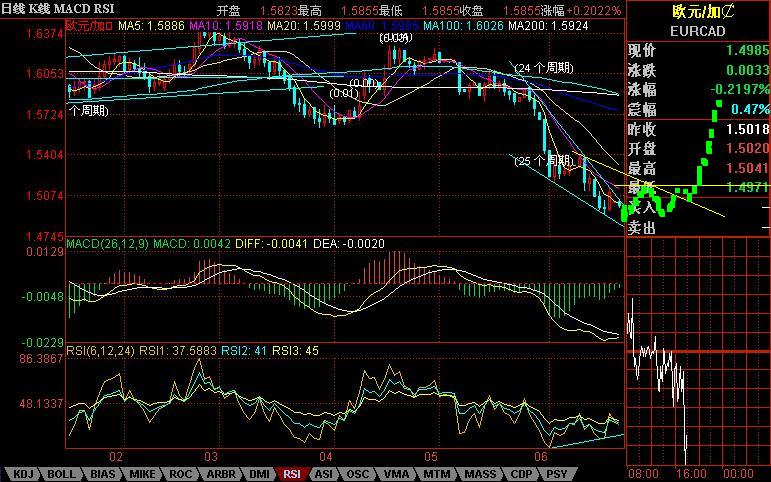Switch to the MIKE tab
The image size is (771, 482).
pyautogui.click(x=143, y=475)
